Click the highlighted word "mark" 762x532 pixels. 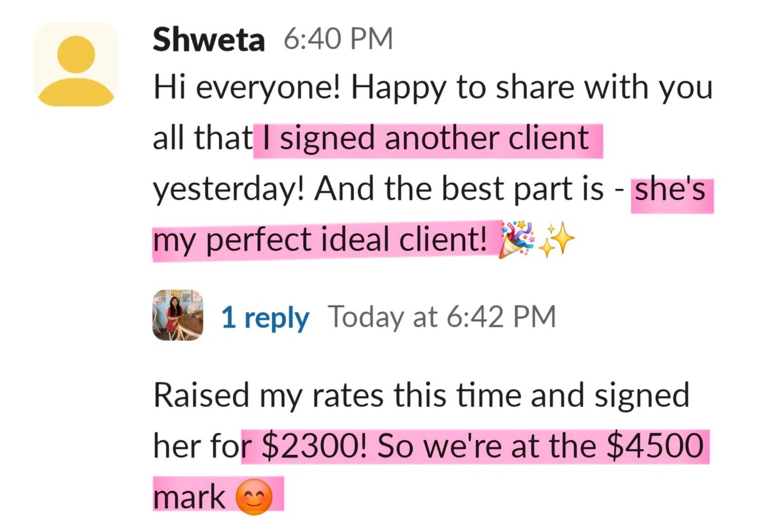click(x=189, y=497)
